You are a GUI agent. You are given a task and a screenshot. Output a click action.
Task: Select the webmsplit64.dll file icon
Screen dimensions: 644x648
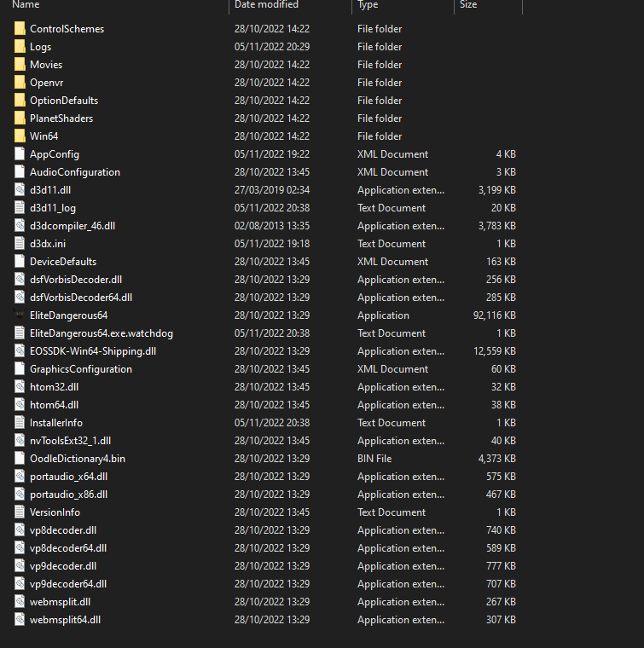coord(20,620)
